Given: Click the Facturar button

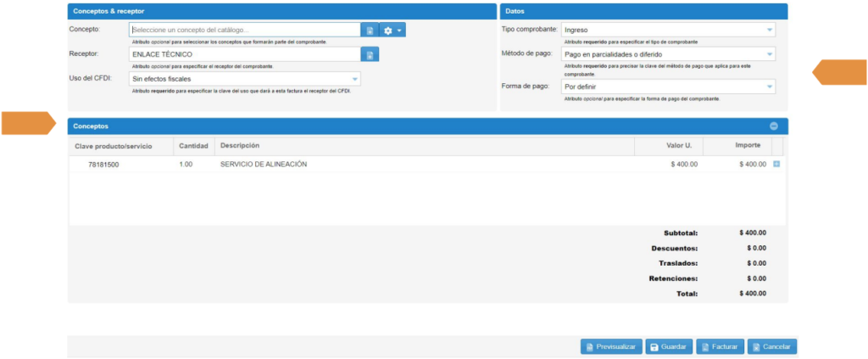Looking at the screenshot, I should click(720, 346).
